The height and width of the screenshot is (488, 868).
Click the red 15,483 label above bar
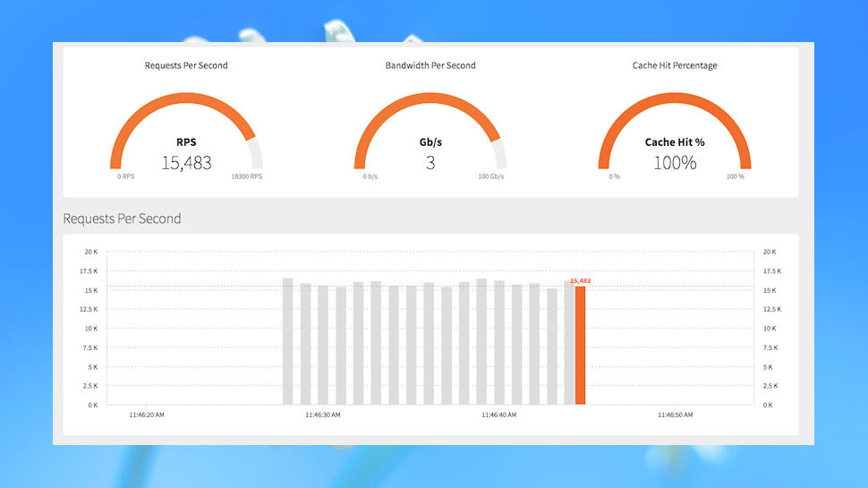(580, 281)
